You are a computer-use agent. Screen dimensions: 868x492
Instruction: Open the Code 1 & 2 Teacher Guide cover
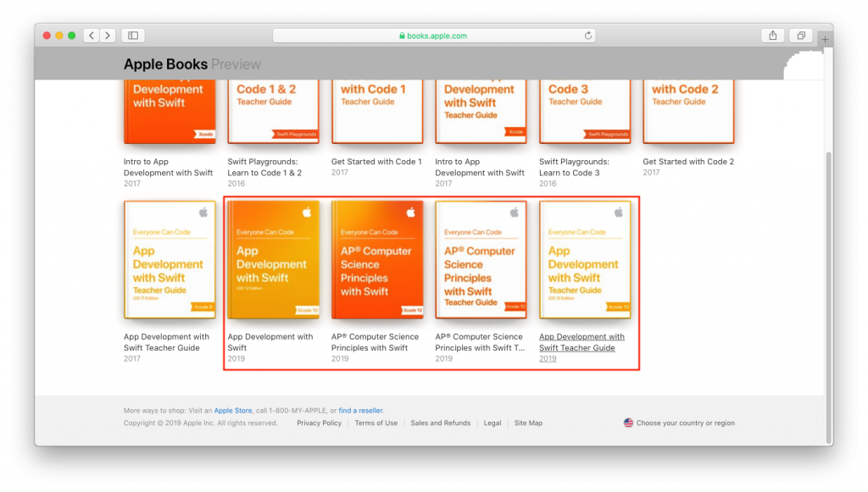[x=274, y=111]
